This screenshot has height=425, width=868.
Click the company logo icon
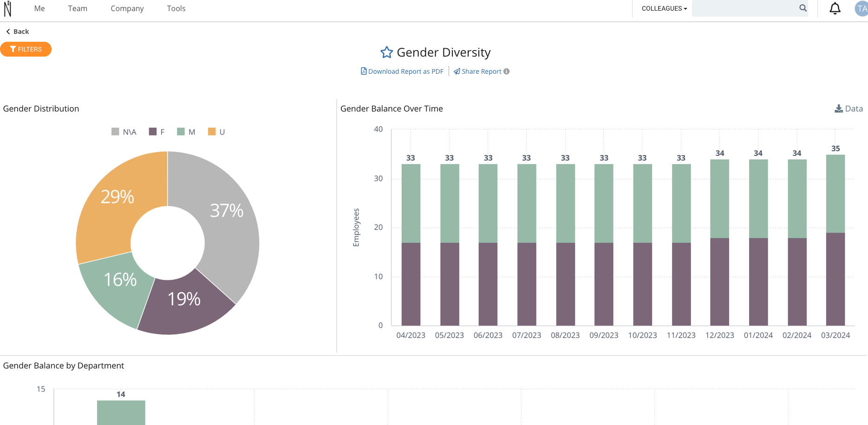[7, 8]
